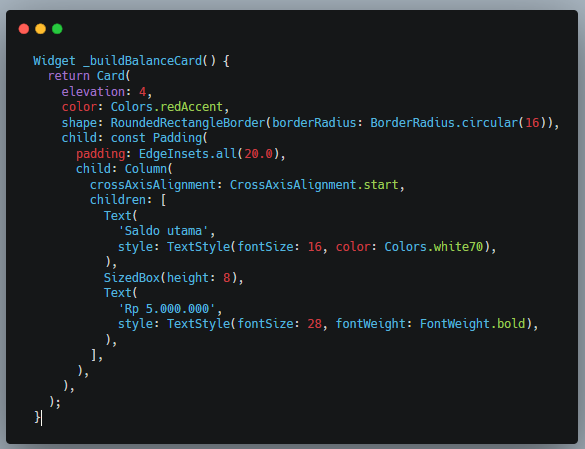This screenshot has width=585, height=449.
Task: Click the '_buildBalanceCard' function name
Action: 143,60
